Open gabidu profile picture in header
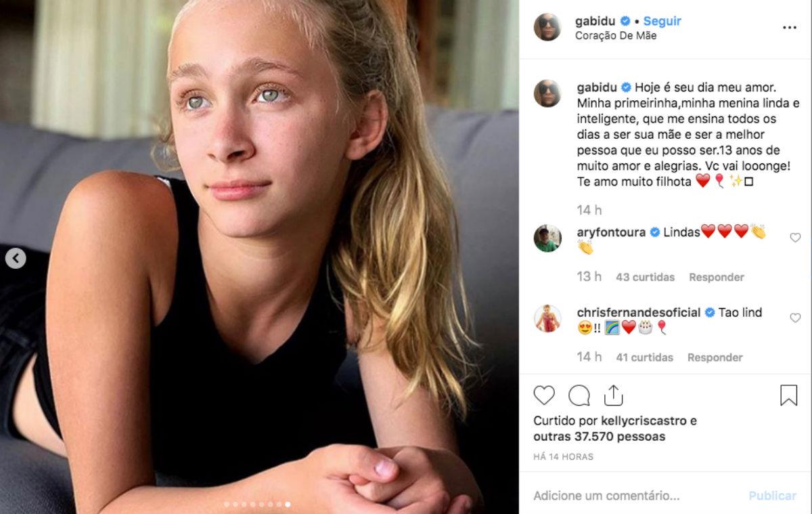812x514 pixels. pos(547,28)
